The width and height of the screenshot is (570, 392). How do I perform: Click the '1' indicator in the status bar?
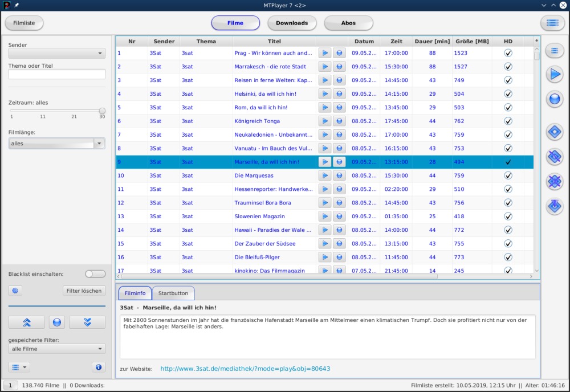coord(10,385)
